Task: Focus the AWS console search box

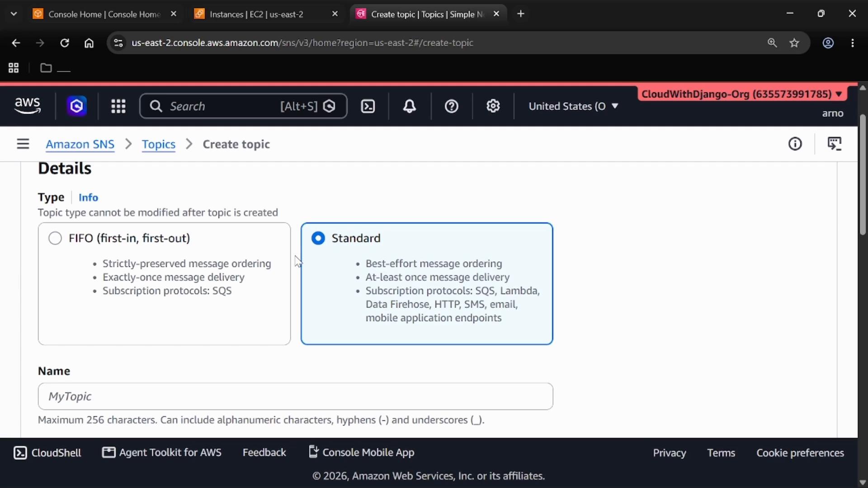Action: 243,106
